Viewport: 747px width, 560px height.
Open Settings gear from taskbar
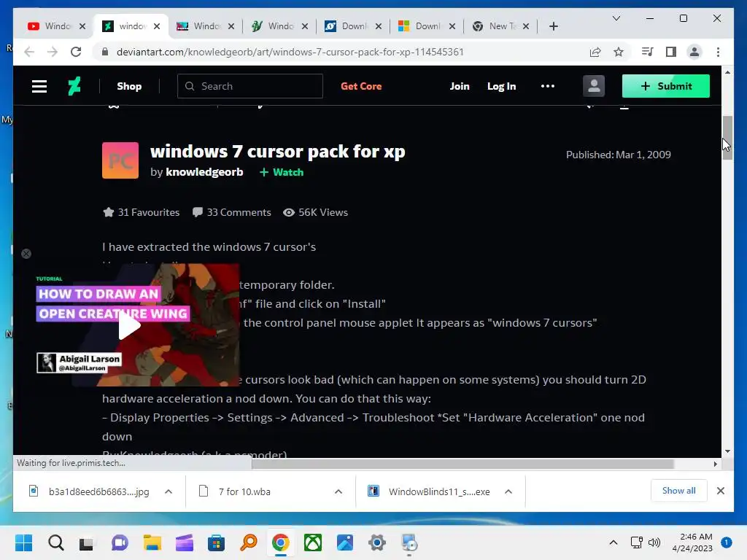(377, 542)
